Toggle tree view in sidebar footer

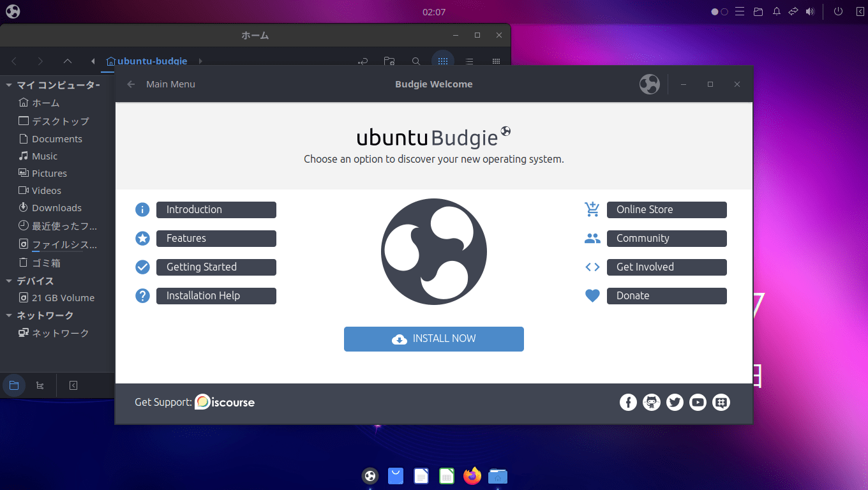point(40,385)
